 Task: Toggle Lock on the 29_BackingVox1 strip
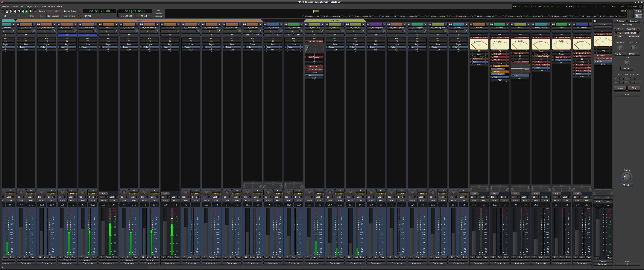381,197
